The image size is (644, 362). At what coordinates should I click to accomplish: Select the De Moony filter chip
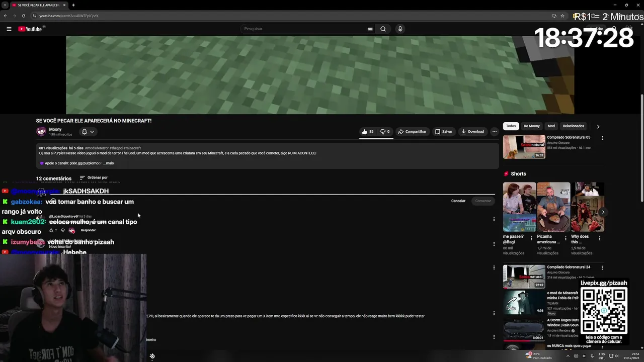531,126
